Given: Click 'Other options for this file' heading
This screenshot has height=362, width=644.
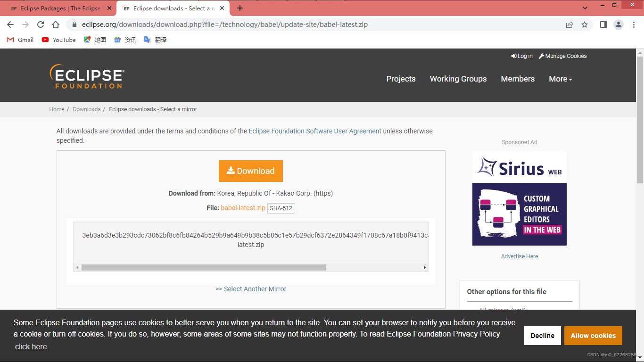Looking at the screenshot, I should pos(506,292).
